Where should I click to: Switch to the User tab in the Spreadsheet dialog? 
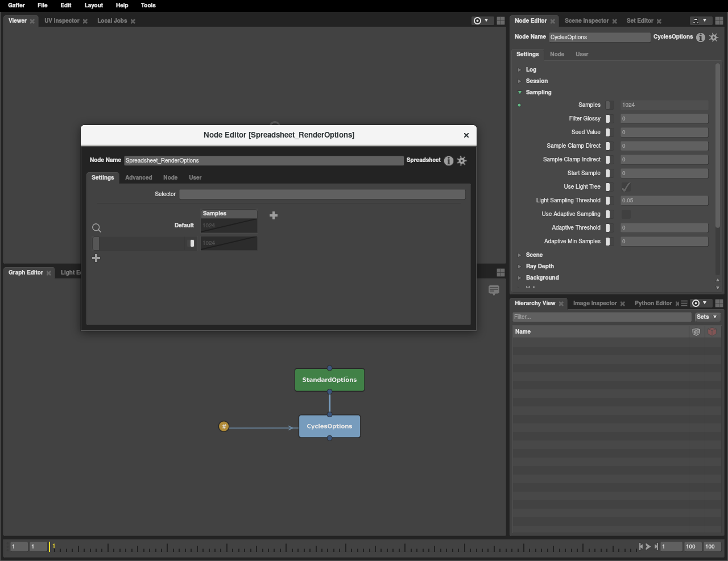tap(195, 178)
